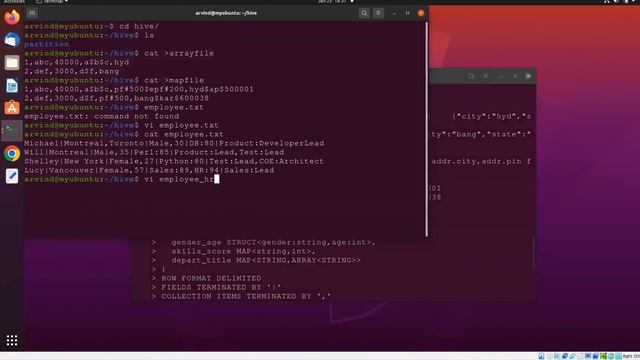The height and width of the screenshot is (360, 640).
Task: Click the 'cat employee.txt' command line
Action: 124,134
